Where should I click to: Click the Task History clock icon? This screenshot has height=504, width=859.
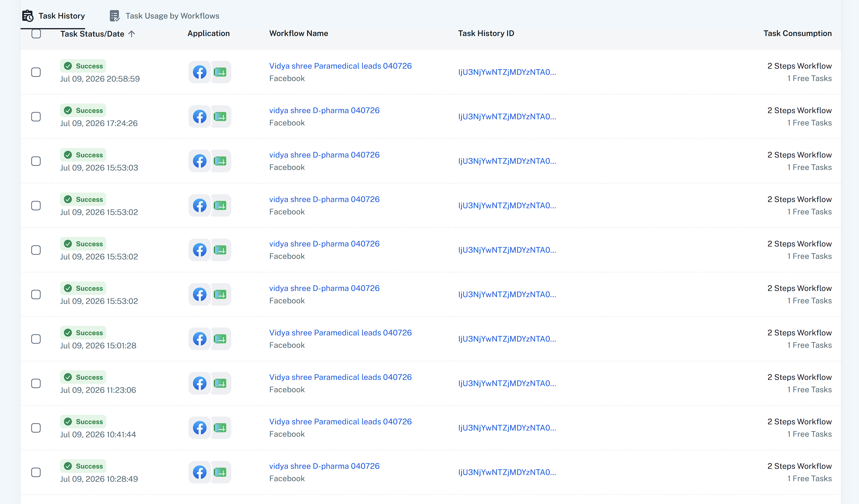[x=28, y=16]
